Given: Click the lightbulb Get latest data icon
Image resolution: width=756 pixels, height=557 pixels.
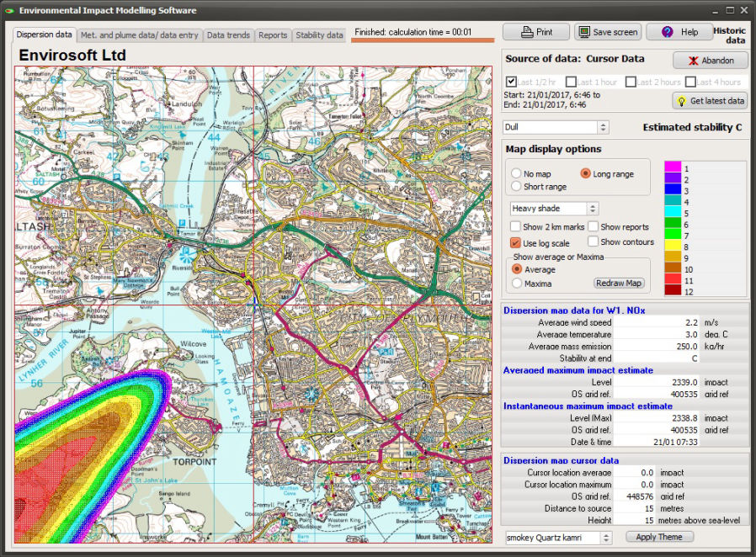Looking at the screenshot, I should click(x=681, y=101).
